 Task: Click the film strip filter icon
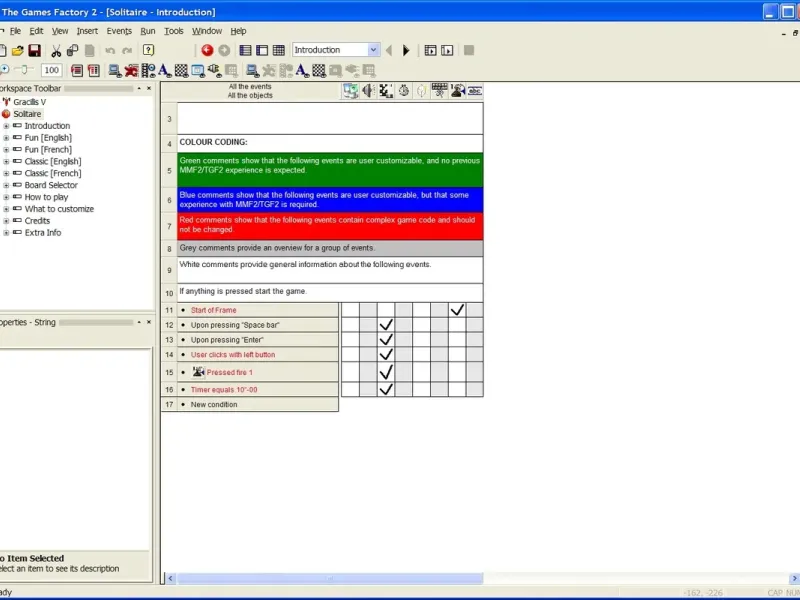pos(148,70)
